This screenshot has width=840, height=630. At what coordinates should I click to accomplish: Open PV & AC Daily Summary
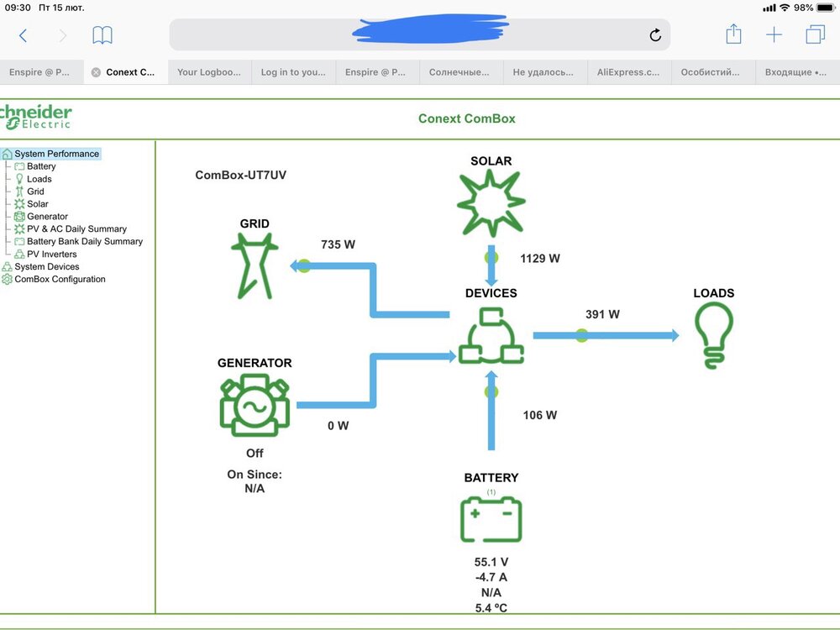tap(76, 228)
